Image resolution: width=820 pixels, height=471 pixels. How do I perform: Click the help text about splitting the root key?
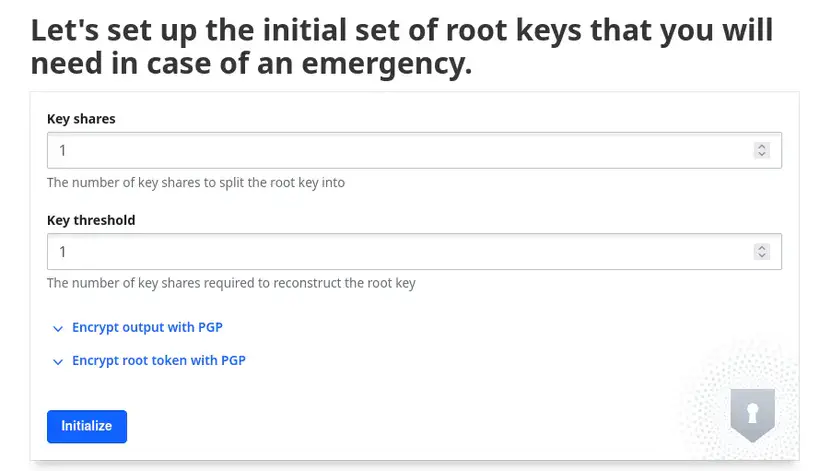click(196, 183)
